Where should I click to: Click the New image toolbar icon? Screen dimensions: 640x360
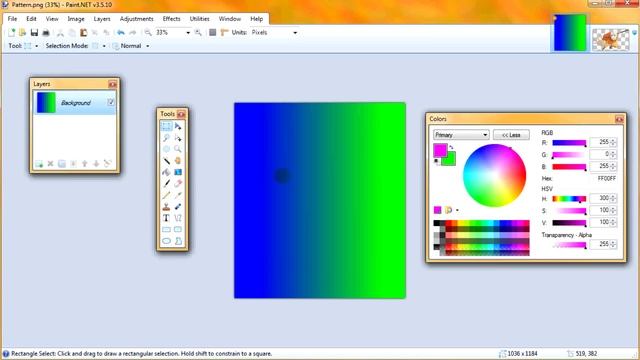click(11, 32)
